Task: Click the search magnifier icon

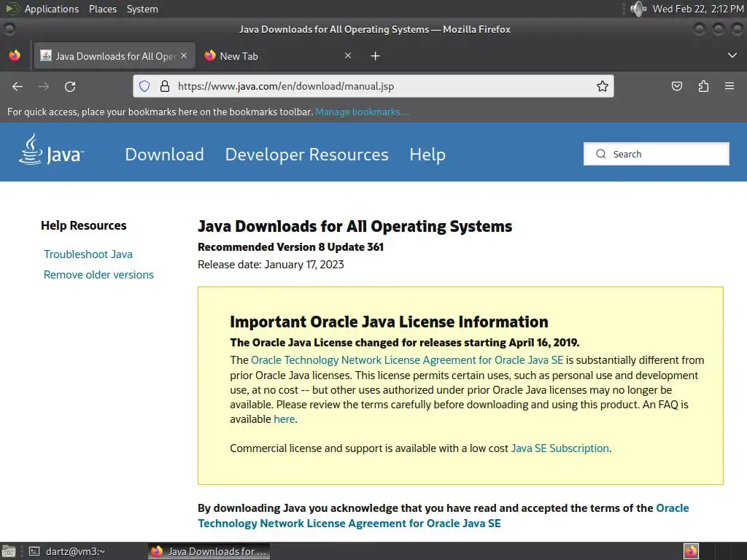Action: tap(601, 154)
